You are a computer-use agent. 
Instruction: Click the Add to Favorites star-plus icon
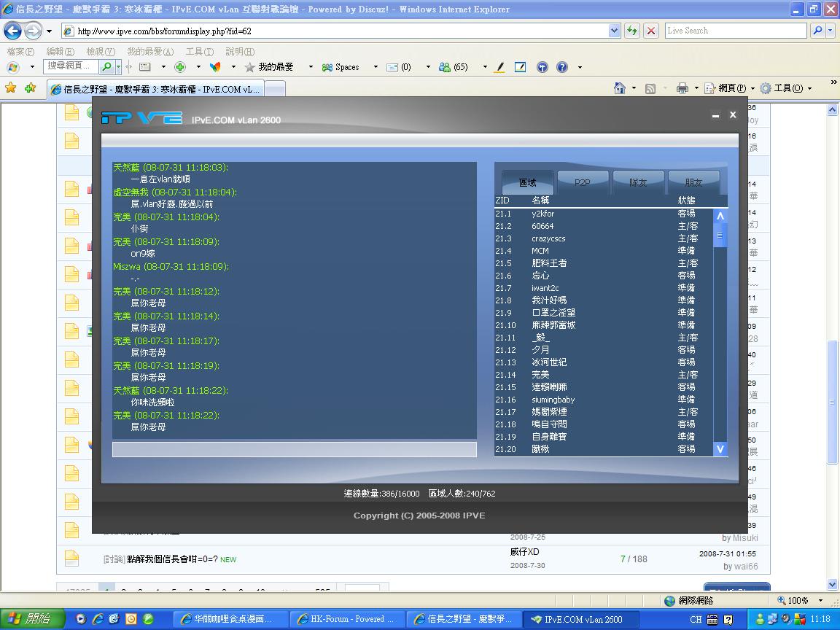coord(30,88)
